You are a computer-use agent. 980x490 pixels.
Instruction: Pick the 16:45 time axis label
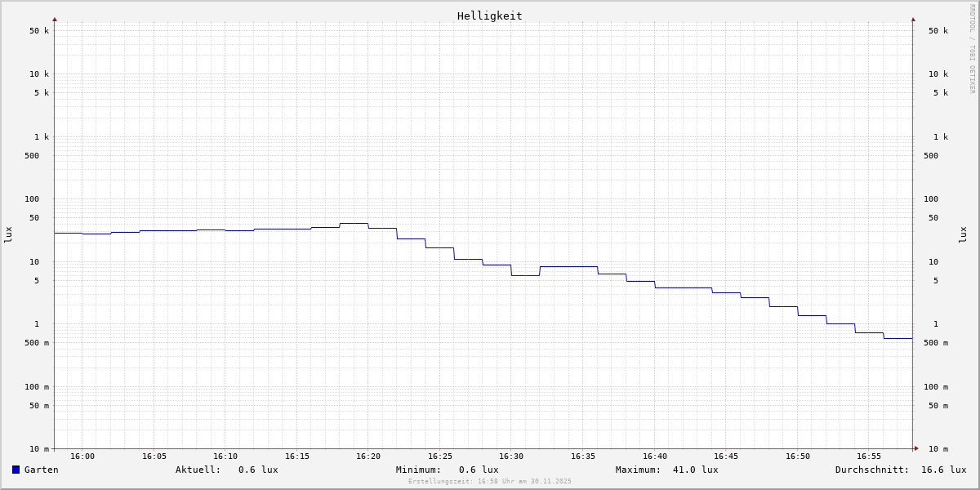726,457
